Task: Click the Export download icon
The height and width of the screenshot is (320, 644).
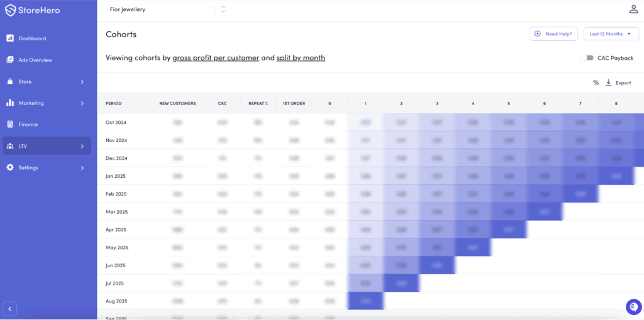Action: (x=609, y=82)
